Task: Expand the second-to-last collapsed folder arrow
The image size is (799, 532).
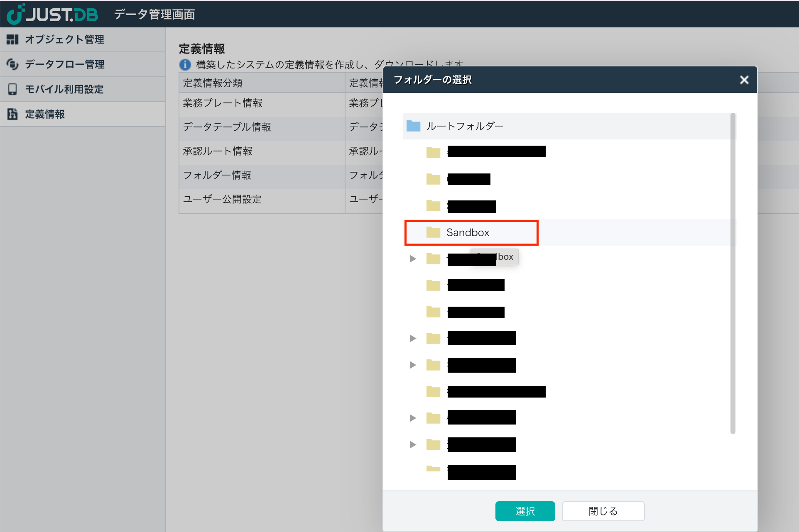Action: coord(413,418)
